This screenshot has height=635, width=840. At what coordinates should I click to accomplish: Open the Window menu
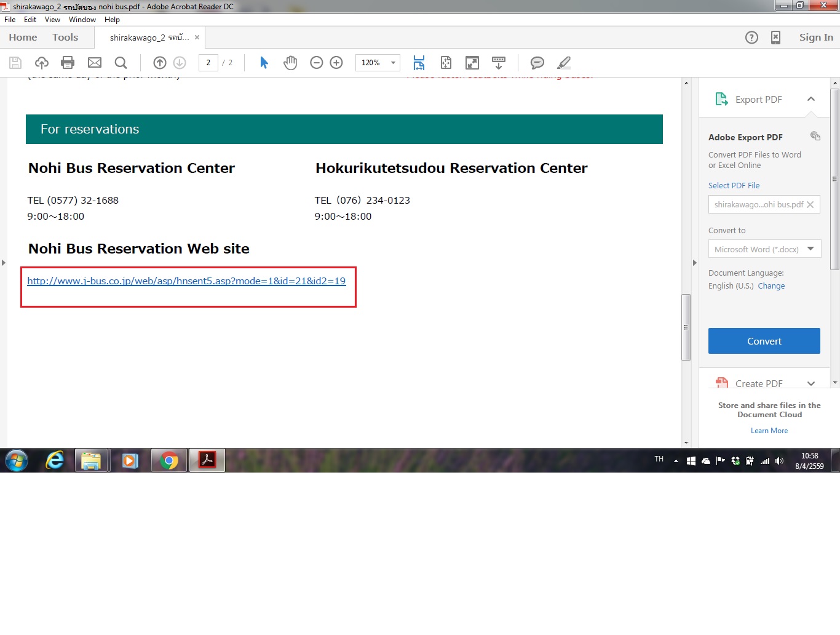(82, 20)
